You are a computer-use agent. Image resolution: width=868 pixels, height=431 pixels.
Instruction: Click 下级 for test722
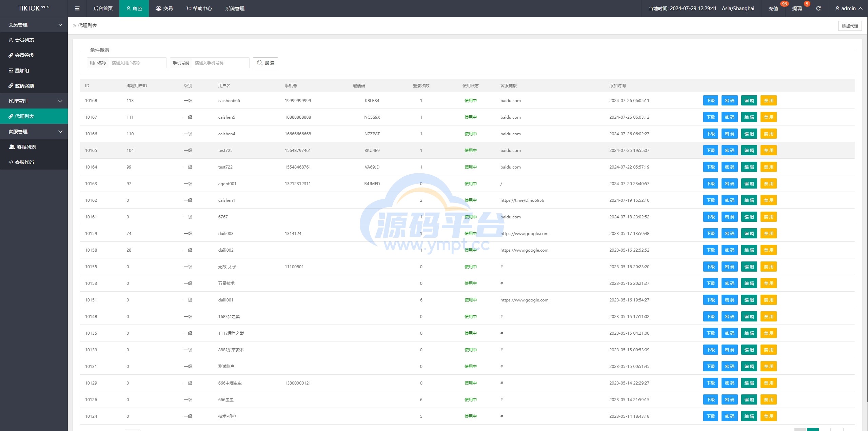pos(711,167)
